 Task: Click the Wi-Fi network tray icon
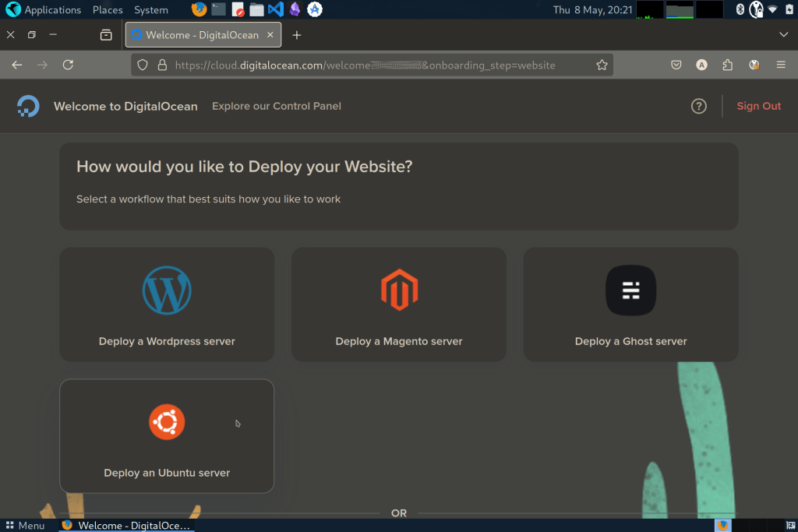772,9
